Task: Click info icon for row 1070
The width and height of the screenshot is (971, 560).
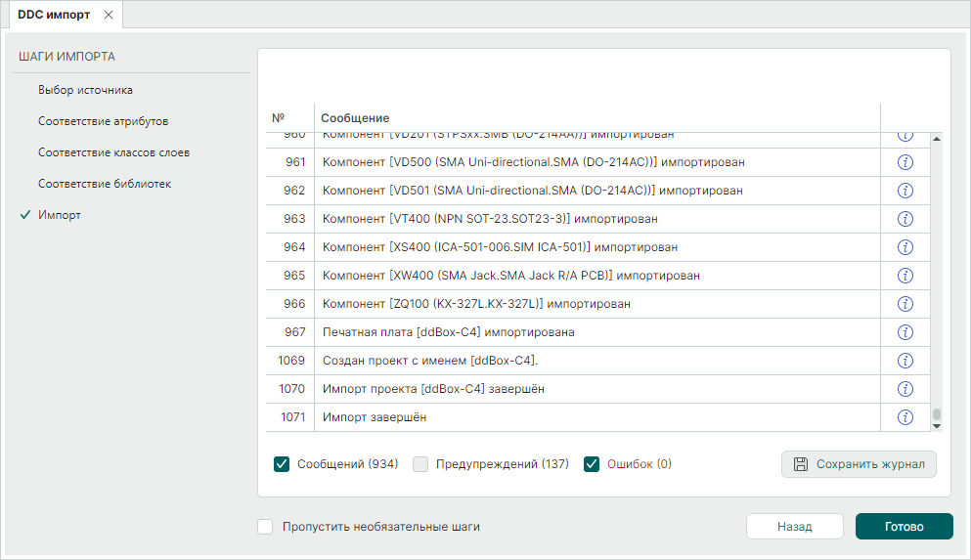Action: point(905,389)
